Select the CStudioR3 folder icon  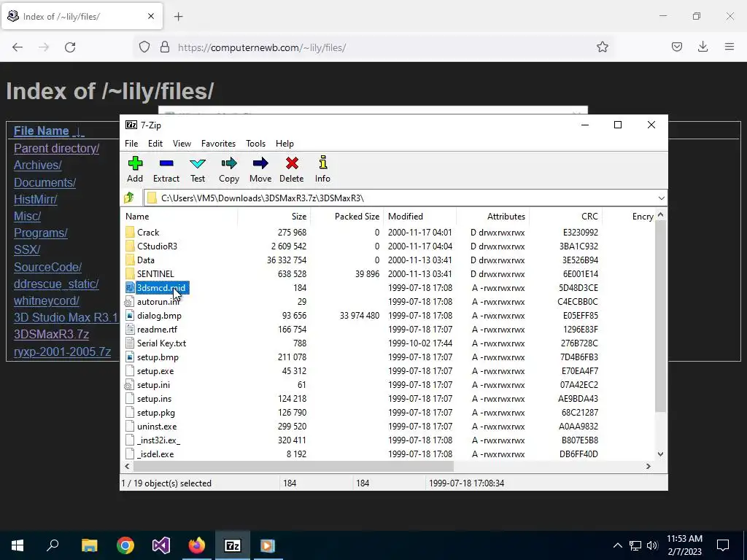pos(130,246)
